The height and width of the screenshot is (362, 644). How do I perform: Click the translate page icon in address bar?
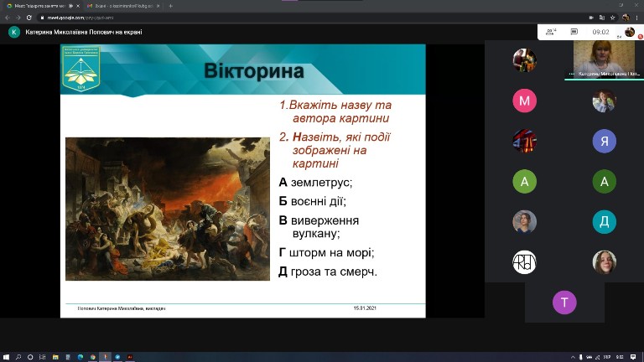point(602,18)
